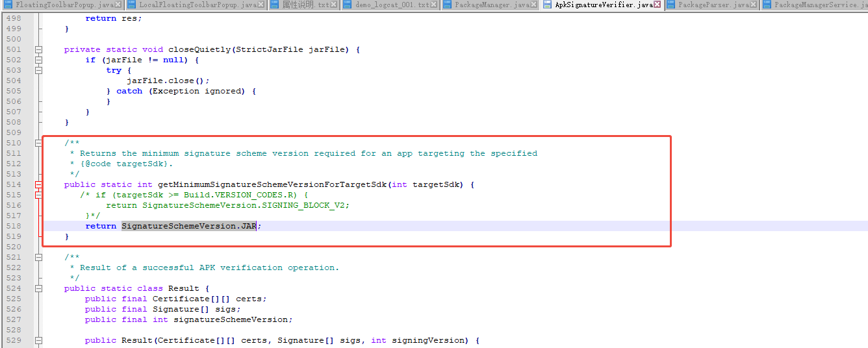The image size is (868, 348).
Task: Click the file icon on the ApkSignatureVerifier.java tab
Action: [x=548, y=5]
